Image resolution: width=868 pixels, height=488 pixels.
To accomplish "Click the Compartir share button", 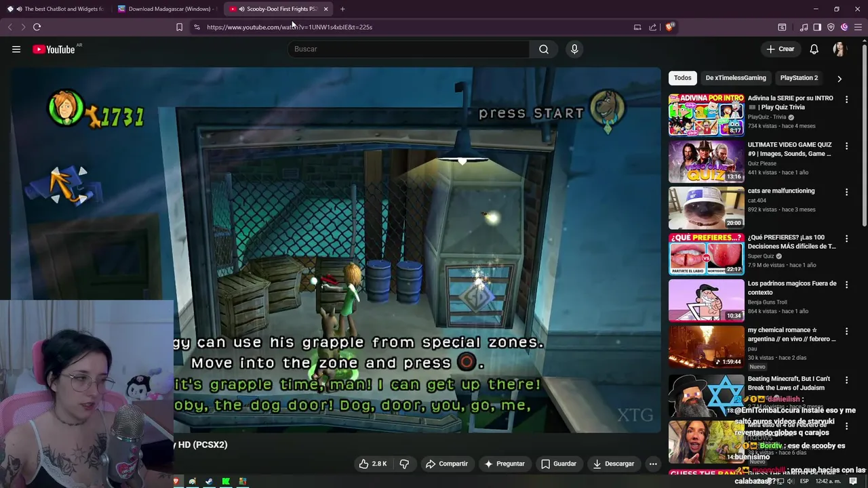I will (446, 464).
